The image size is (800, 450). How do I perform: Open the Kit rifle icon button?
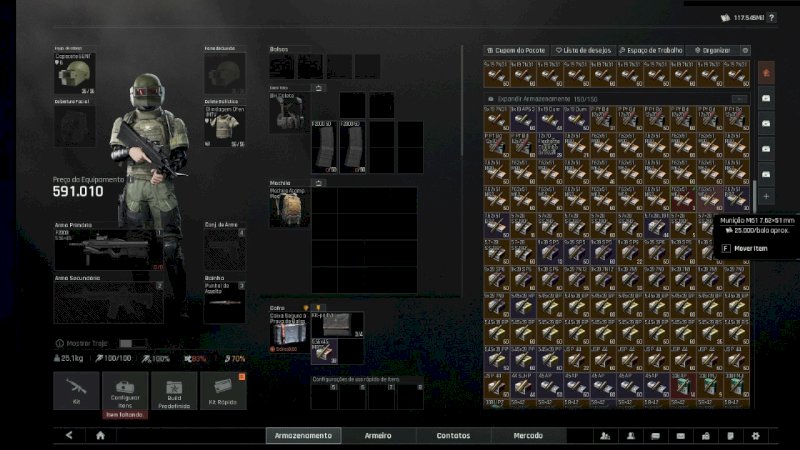(x=76, y=391)
